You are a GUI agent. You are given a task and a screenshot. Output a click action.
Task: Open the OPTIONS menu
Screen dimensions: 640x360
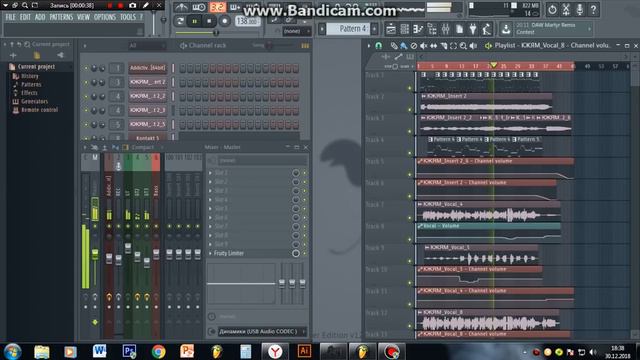[x=105, y=17]
